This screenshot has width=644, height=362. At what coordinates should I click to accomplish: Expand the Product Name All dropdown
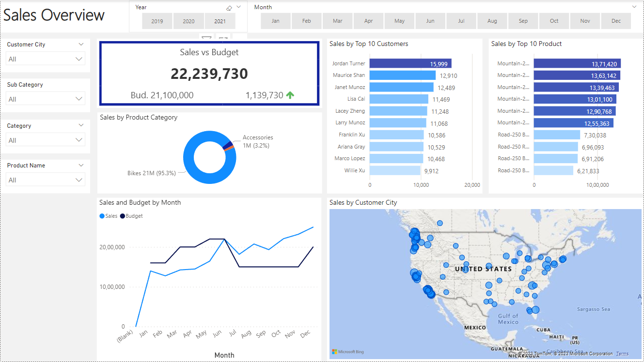pos(46,180)
